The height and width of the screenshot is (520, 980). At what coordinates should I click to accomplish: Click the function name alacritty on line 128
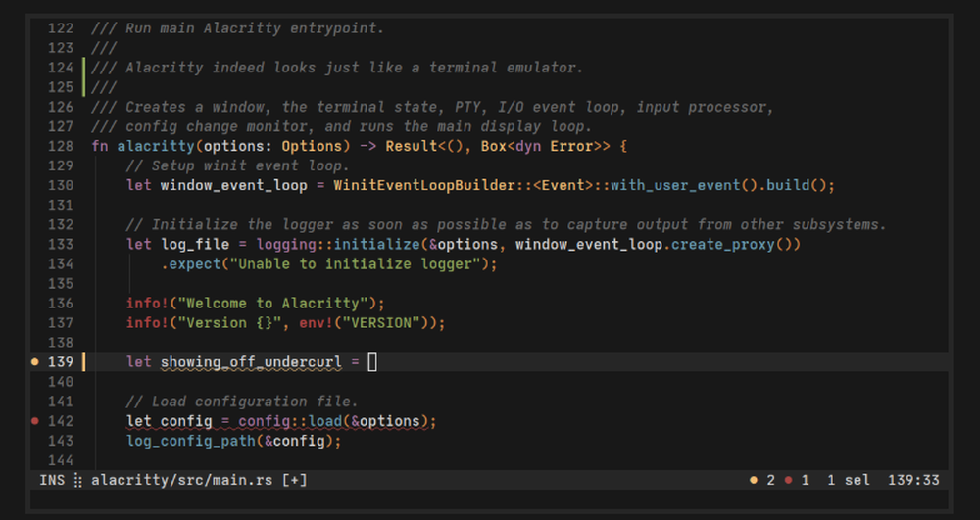156,146
